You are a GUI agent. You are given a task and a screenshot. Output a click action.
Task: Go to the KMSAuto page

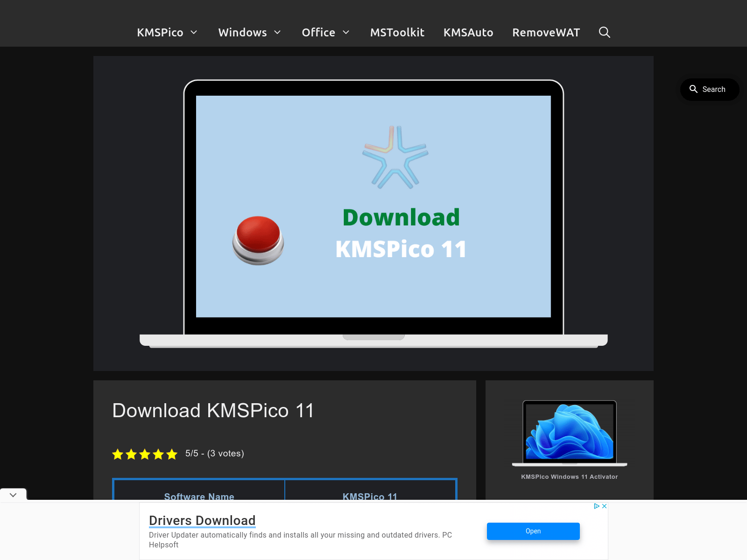point(468,32)
